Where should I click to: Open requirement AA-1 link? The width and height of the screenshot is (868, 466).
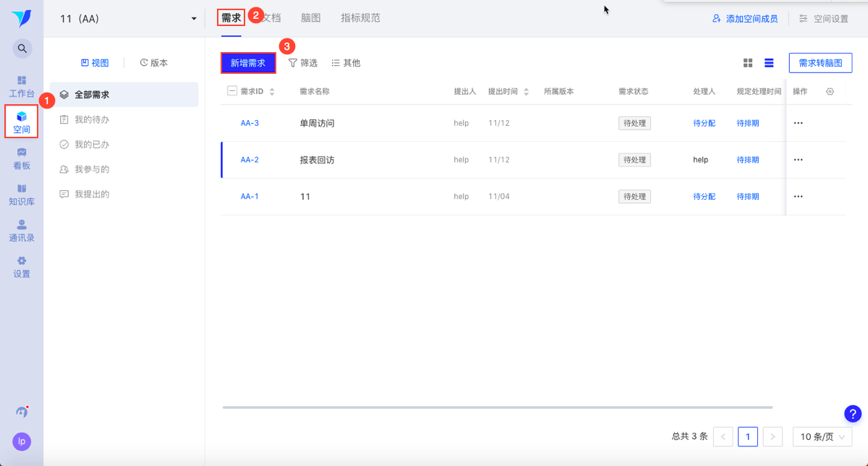tap(250, 196)
